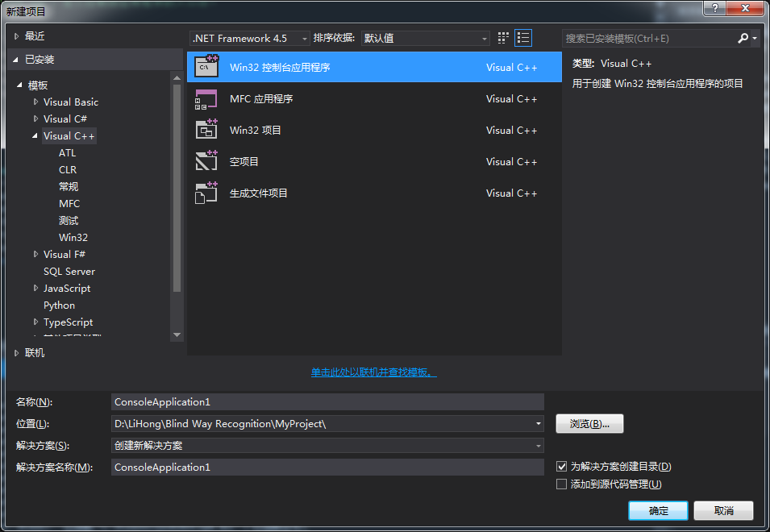Select CLR under Visual C++
This screenshot has height=532, width=770.
pos(68,170)
